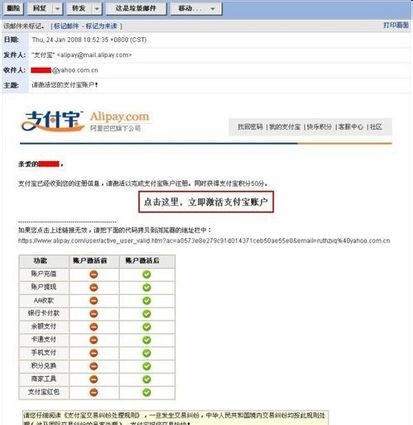The width and height of the screenshot is (413, 425).
Task: Click the orange minus icon for 积分兑换
Action: coord(94,366)
